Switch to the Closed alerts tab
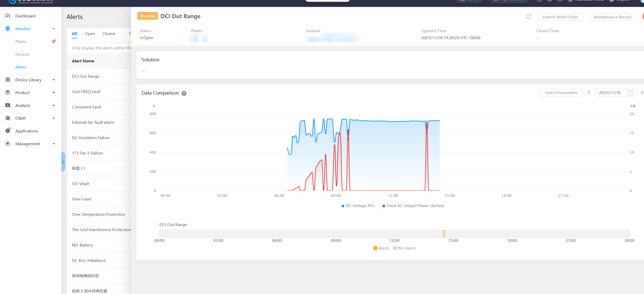This screenshot has height=294, width=644. [109, 33]
